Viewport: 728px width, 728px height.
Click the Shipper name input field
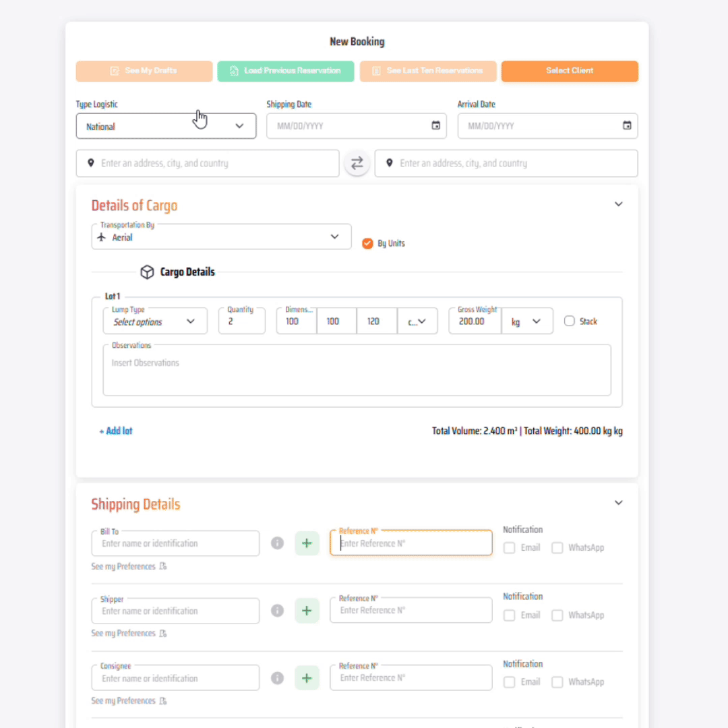click(175, 611)
